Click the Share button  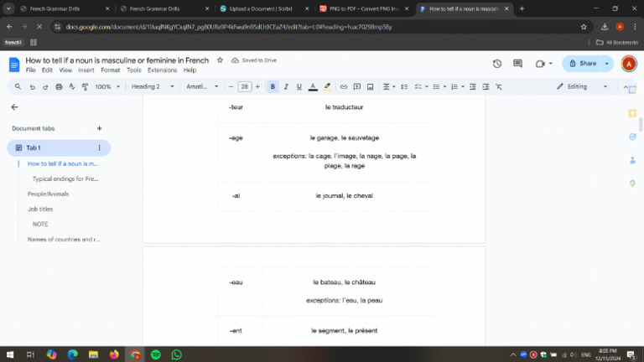(x=582, y=64)
